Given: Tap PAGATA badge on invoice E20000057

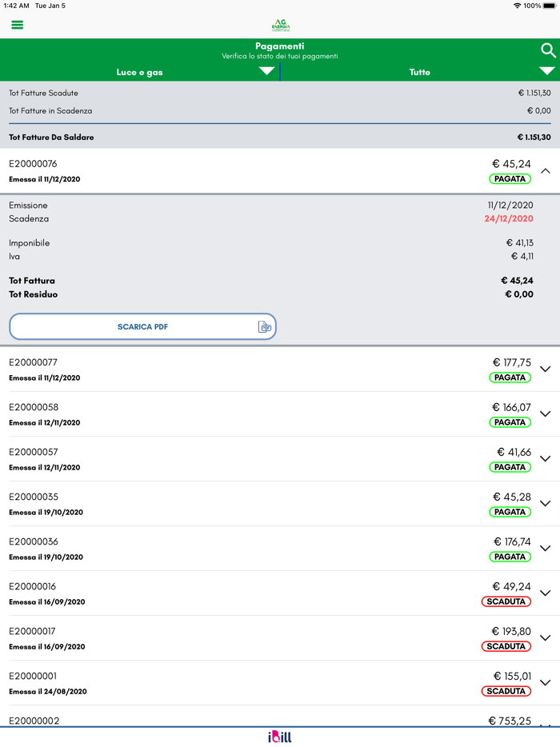Looking at the screenshot, I should (x=510, y=467).
